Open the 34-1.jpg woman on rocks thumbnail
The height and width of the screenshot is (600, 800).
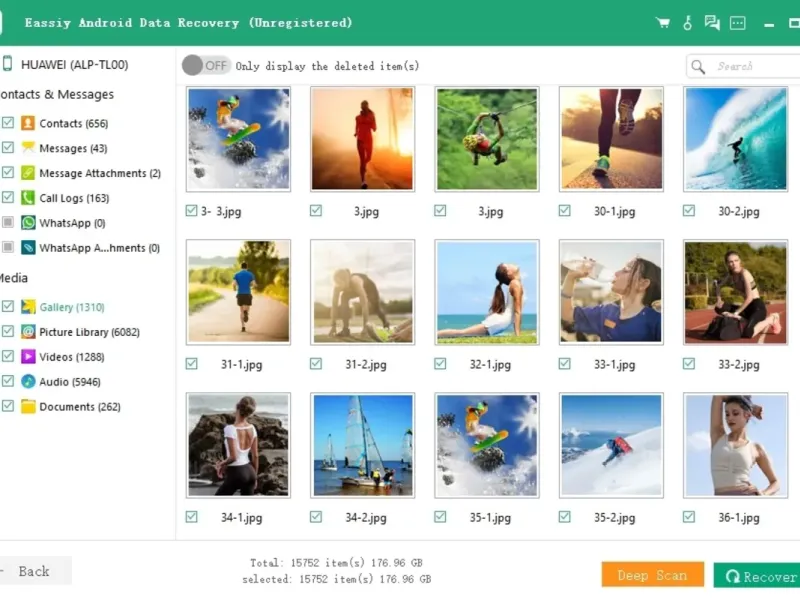click(238, 445)
